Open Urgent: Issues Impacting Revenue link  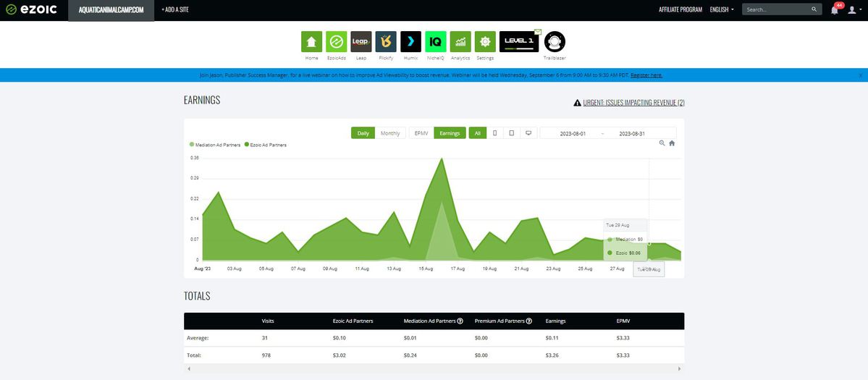[633, 102]
